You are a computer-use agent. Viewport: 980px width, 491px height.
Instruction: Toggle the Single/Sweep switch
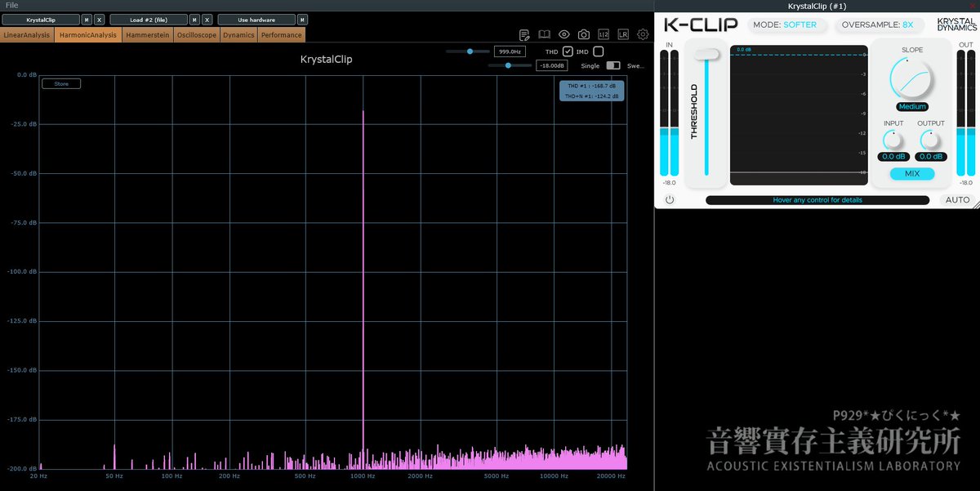(613, 65)
